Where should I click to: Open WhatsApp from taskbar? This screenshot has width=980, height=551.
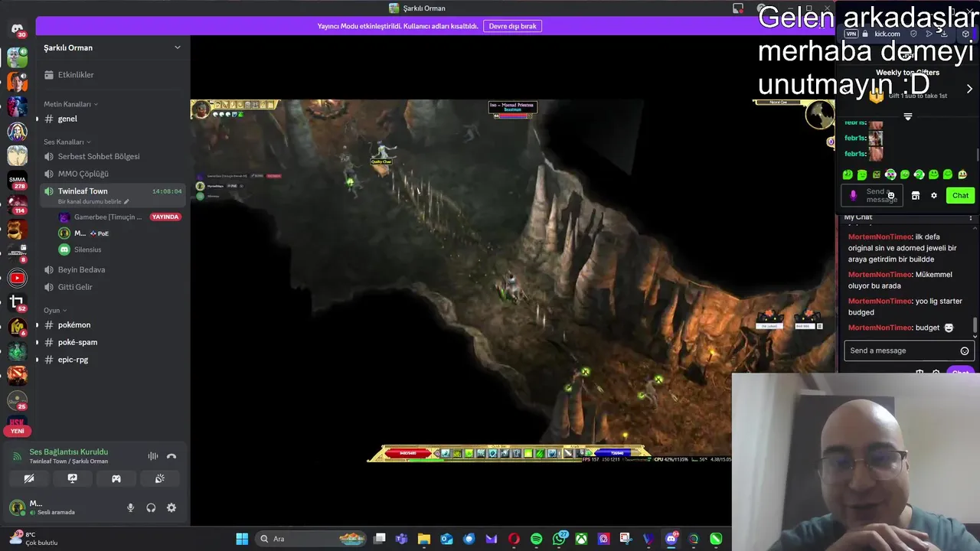(559, 539)
